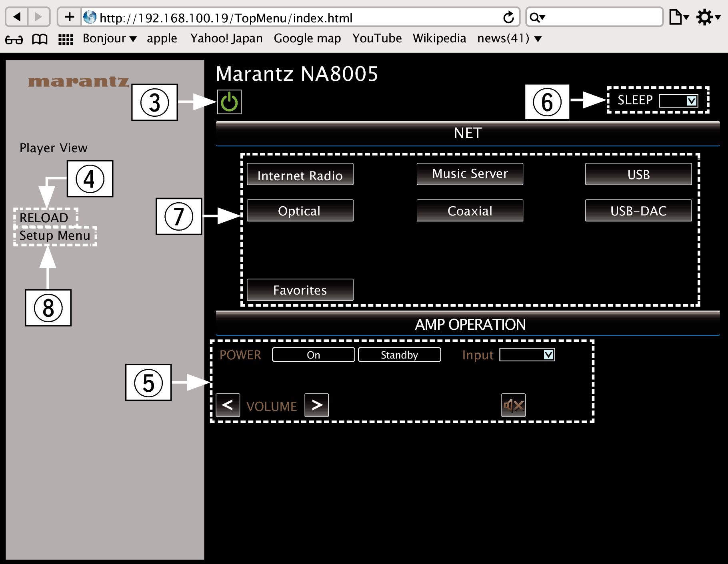Open the amp Input dropdown
The image size is (728, 564).
click(527, 355)
